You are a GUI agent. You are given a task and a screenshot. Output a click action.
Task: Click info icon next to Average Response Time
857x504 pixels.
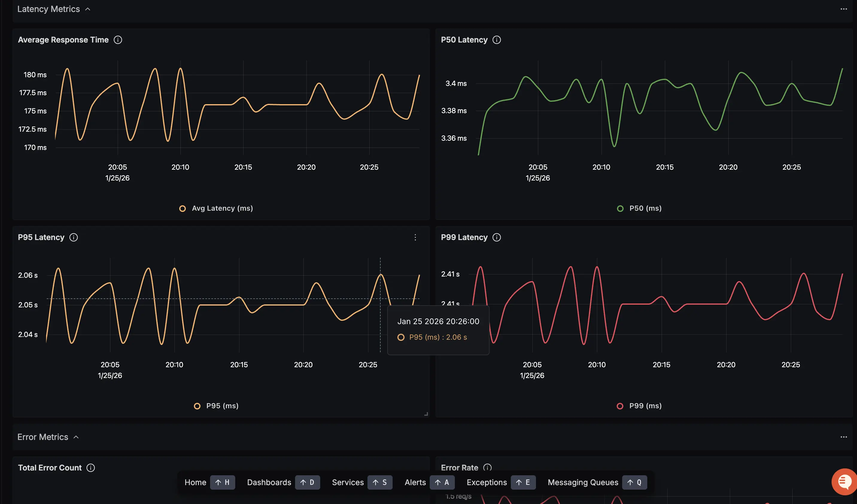[118, 40]
